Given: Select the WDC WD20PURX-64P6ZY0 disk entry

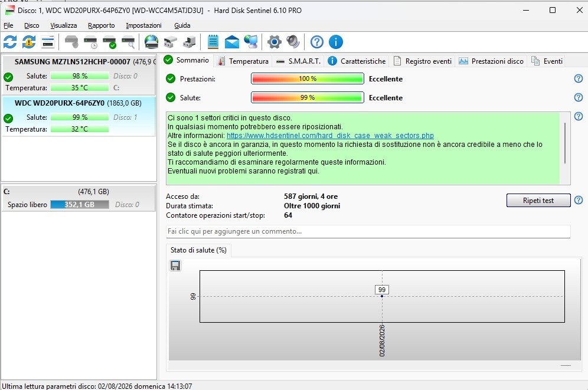Looking at the screenshot, I should coord(79,116).
